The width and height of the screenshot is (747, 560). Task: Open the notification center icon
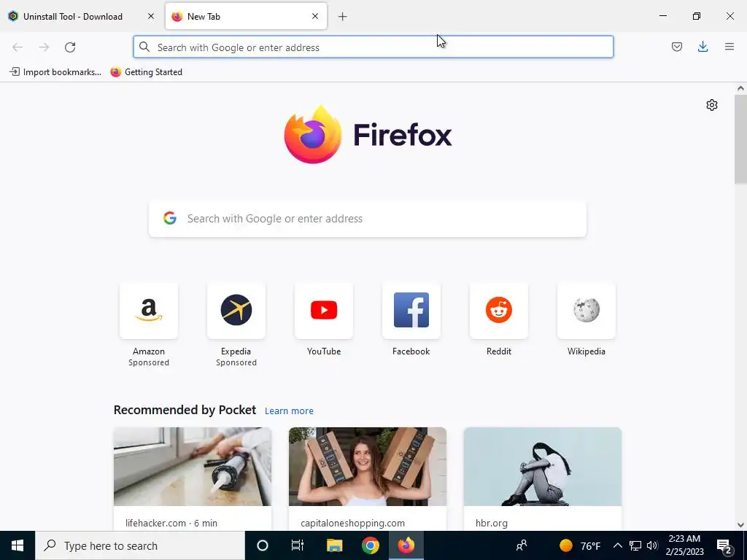tap(724, 545)
